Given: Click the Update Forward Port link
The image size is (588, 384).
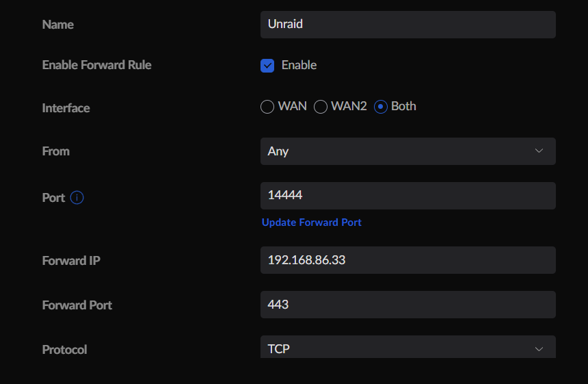Looking at the screenshot, I should 311,222.
